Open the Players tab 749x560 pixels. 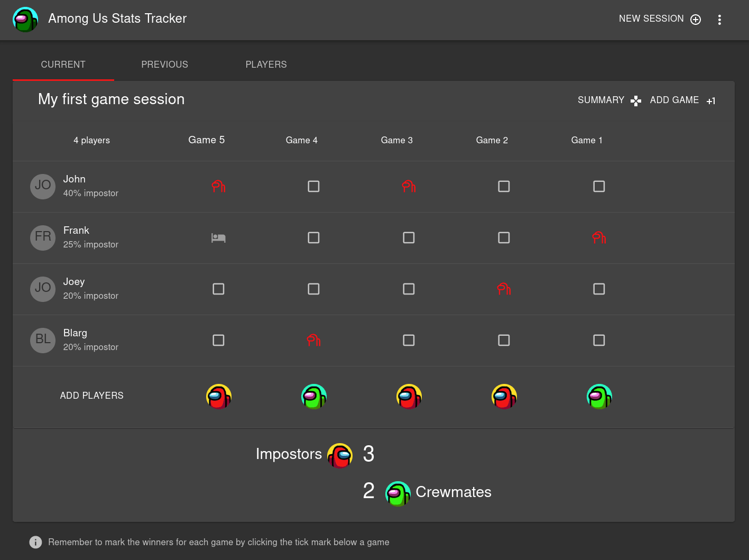pos(266,65)
